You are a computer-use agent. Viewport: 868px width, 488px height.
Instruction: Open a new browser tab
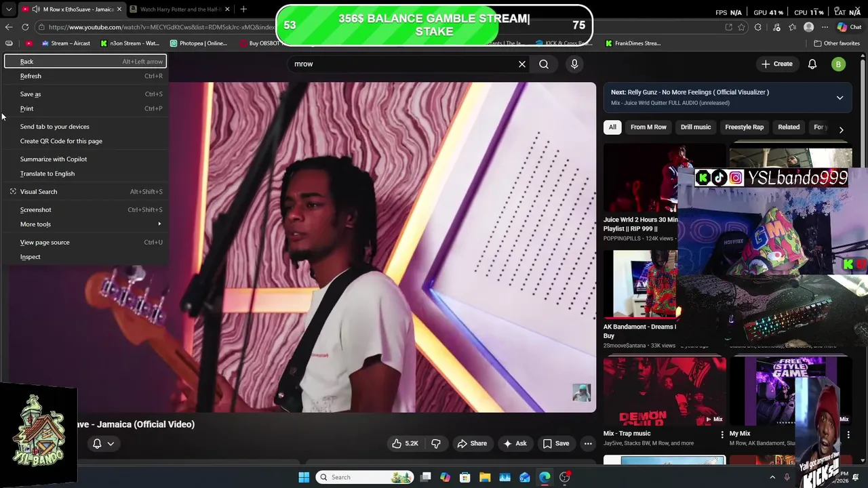[243, 9]
